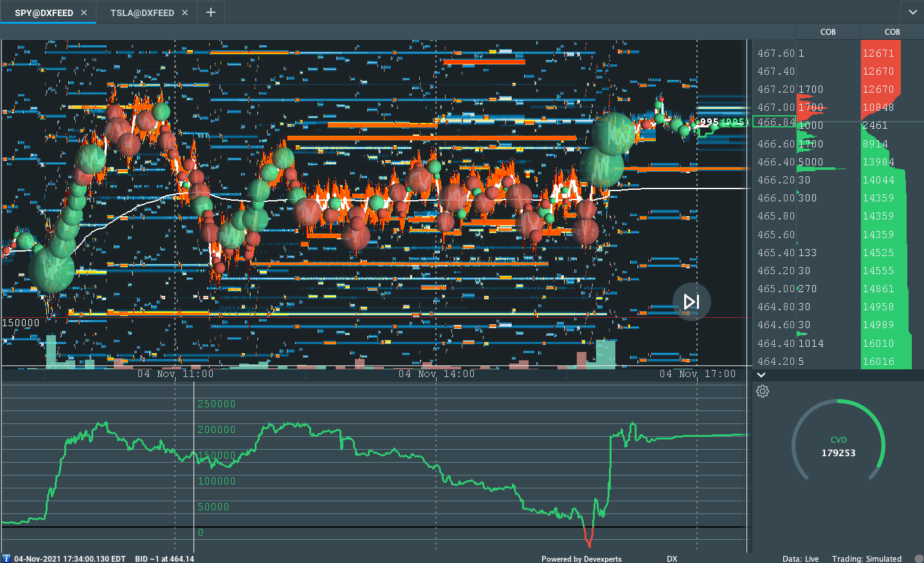Click the COB value 10848
This screenshot has width=924, height=563.
[x=878, y=107]
